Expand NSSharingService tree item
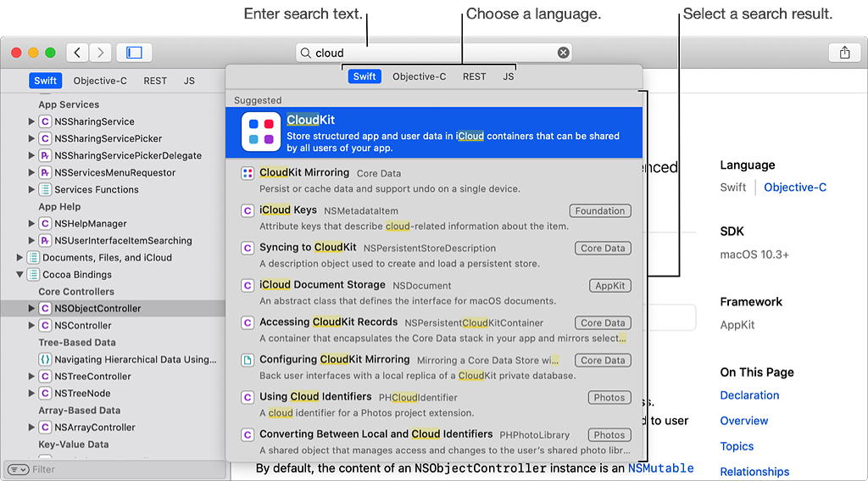This screenshot has width=868, height=481. [x=31, y=121]
